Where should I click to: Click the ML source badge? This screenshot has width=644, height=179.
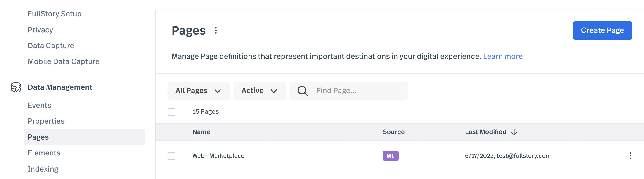tap(390, 156)
